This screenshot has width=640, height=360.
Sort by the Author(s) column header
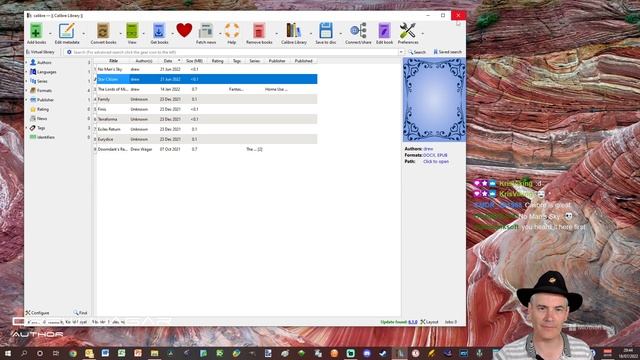click(x=144, y=61)
